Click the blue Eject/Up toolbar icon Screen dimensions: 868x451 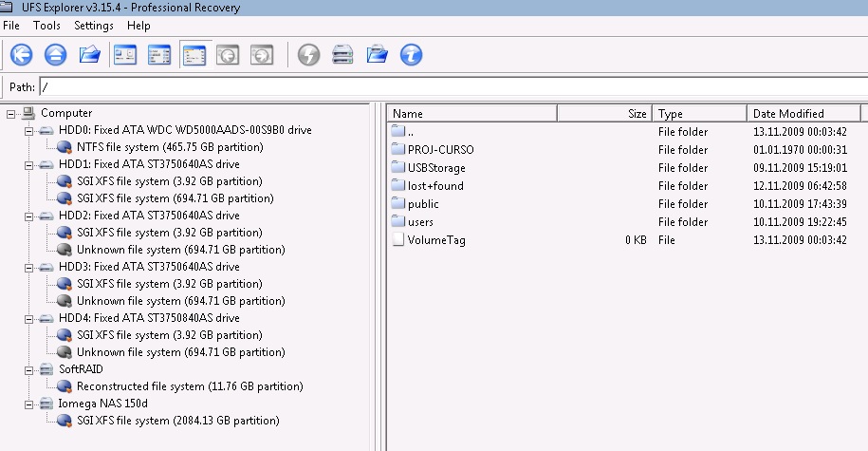pyautogui.click(x=55, y=55)
